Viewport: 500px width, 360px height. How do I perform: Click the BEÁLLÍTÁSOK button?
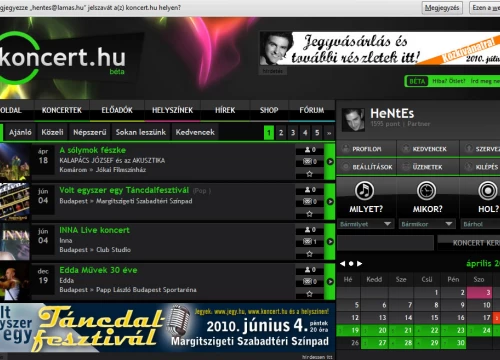pos(366,167)
